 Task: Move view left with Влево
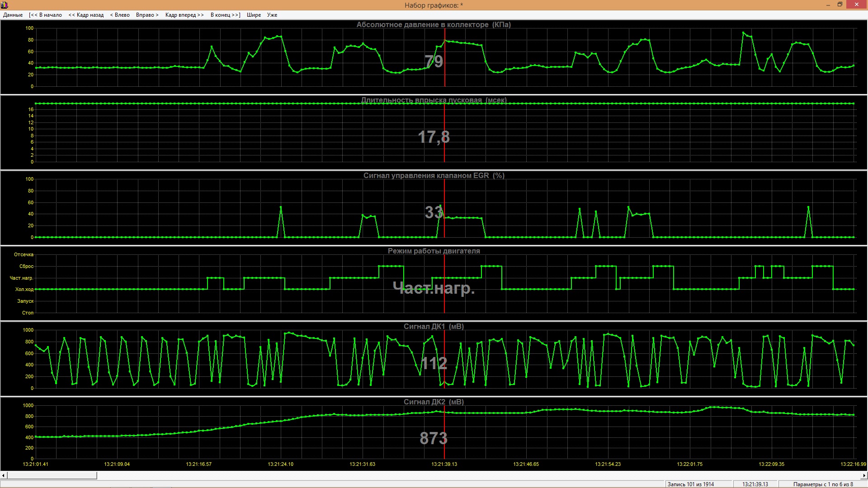coord(120,15)
